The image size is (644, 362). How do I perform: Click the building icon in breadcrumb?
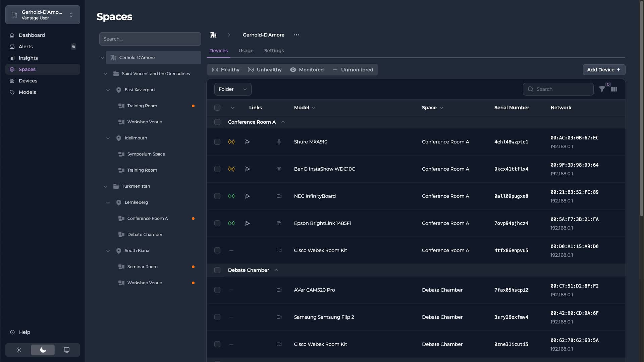213,35
